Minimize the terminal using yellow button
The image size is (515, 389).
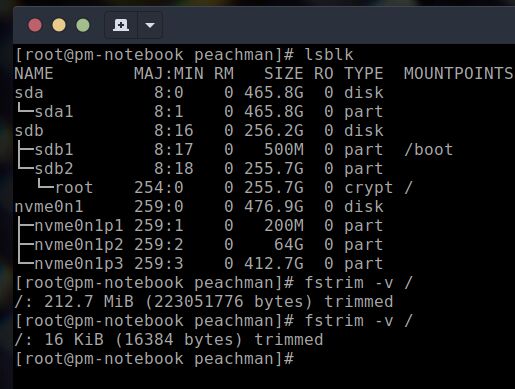pos(59,25)
